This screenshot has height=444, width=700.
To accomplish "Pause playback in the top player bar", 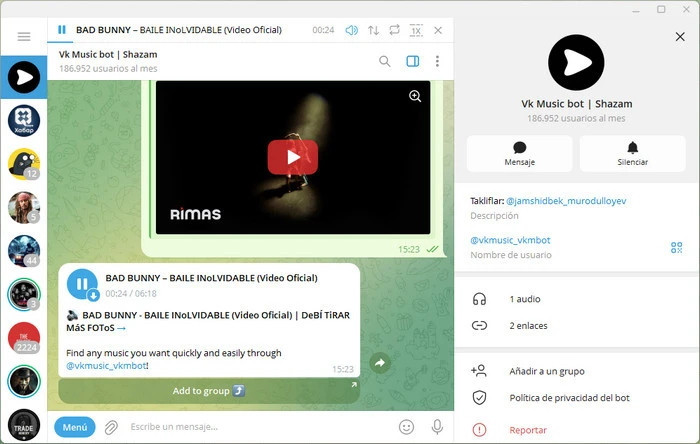I will [x=62, y=30].
